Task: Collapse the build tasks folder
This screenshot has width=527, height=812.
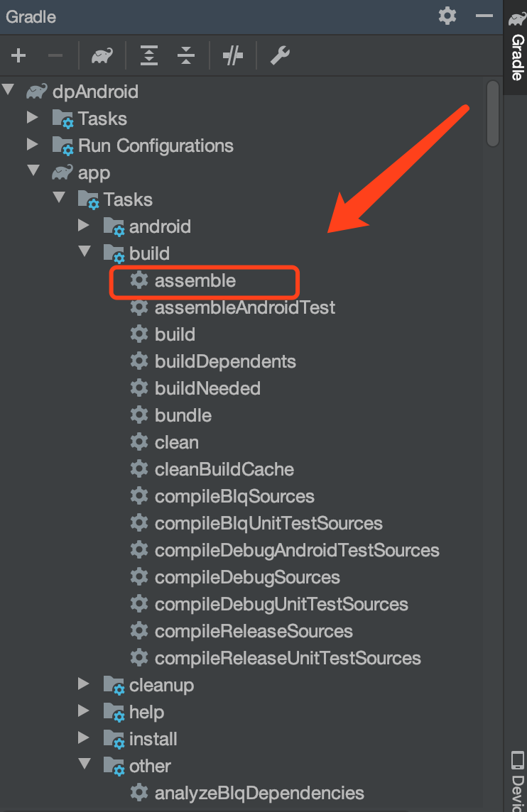Action: (85, 253)
